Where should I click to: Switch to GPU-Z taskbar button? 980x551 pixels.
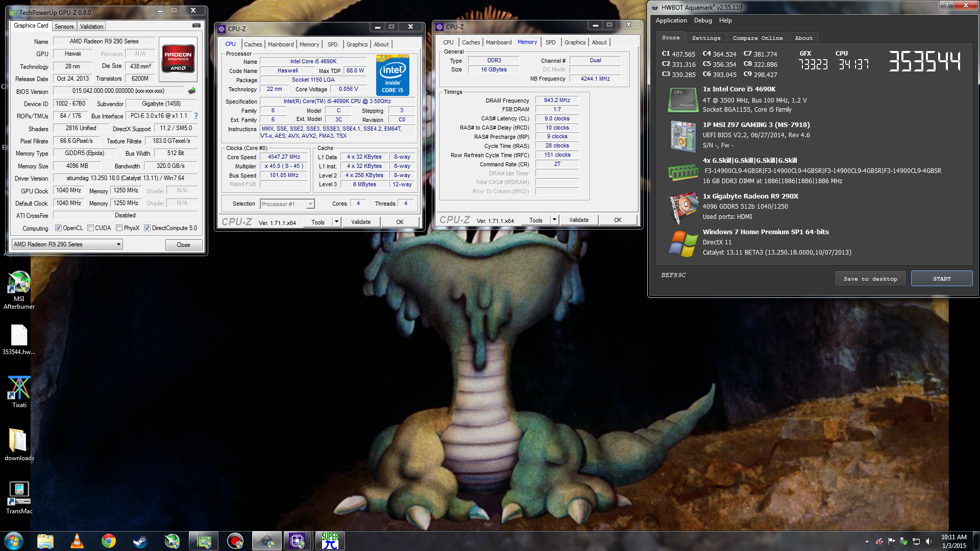click(204, 541)
